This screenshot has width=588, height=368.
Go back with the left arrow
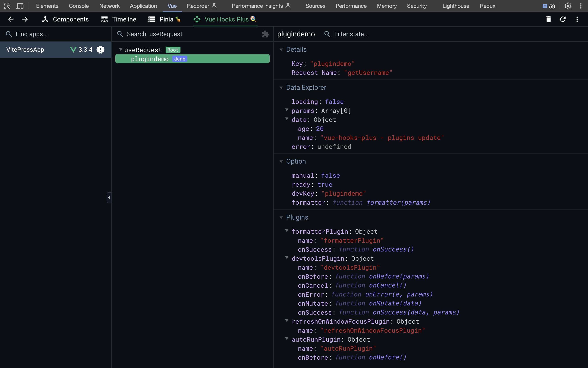11,19
